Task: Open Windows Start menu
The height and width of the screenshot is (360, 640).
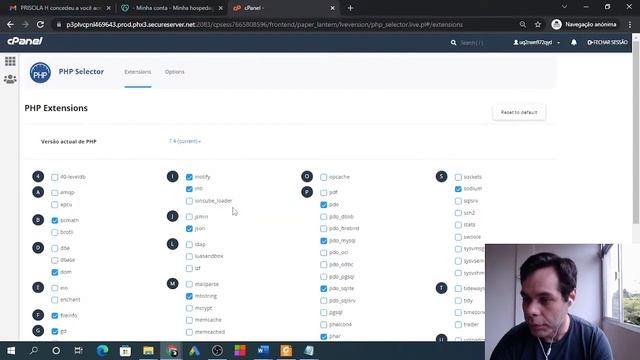Action: [x=11, y=351]
